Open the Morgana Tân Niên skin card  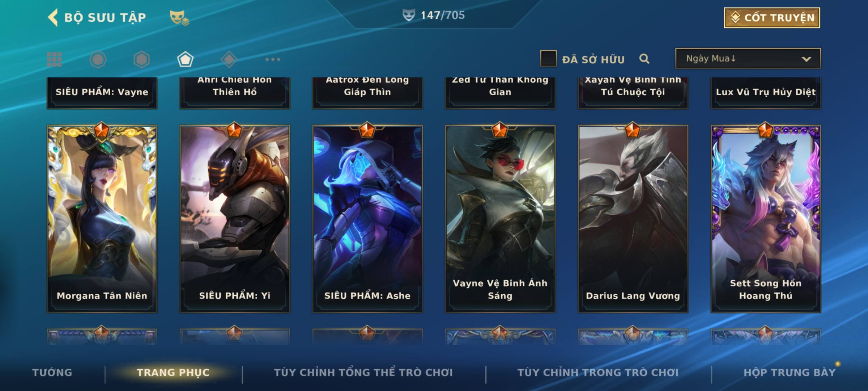(x=102, y=219)
